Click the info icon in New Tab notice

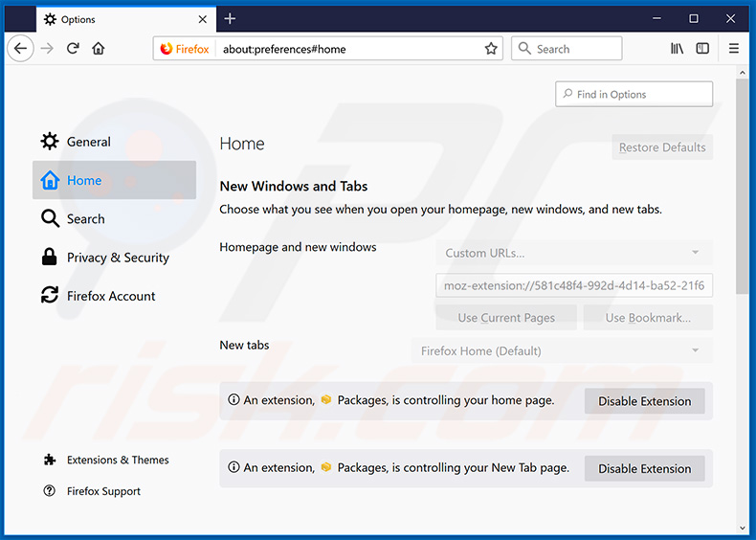coord(233,467)
